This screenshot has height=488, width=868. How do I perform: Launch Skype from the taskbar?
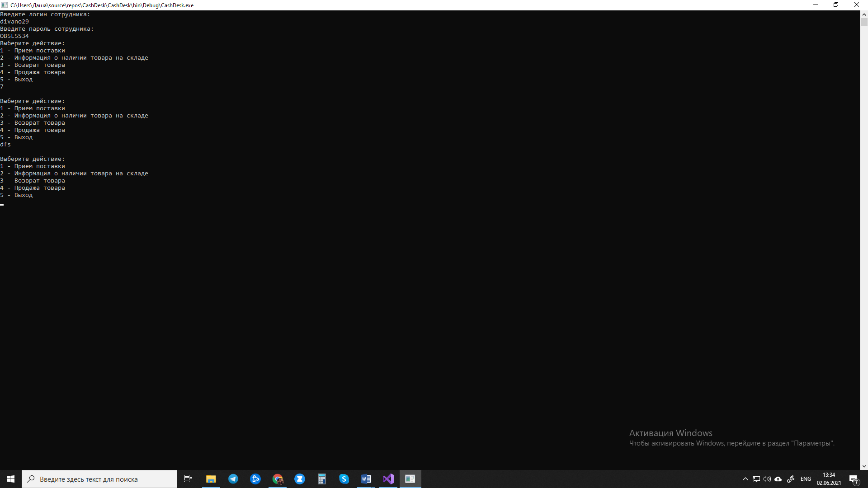coord(344,479)
